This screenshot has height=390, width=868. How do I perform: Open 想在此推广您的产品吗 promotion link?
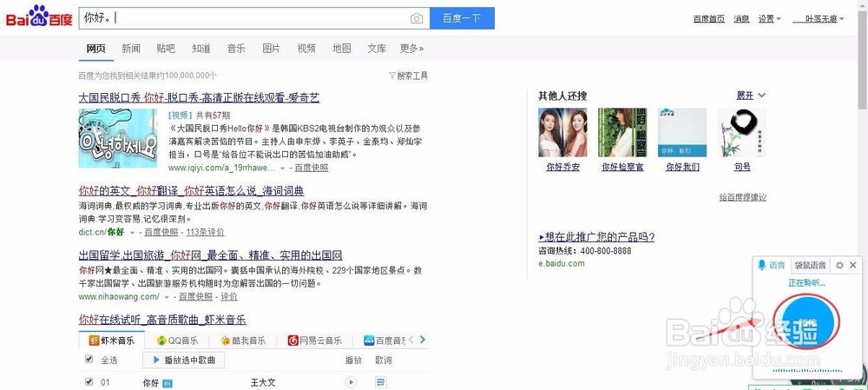pyautogui.click(x=597, y=237)
